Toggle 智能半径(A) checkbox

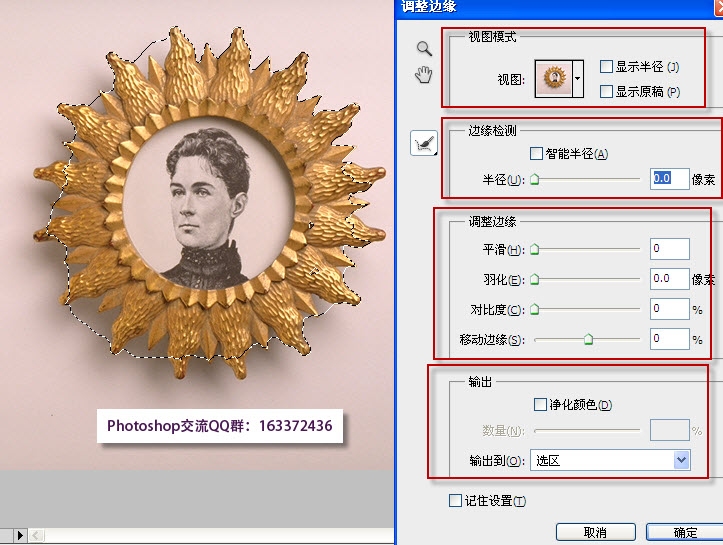coord(536,153)
